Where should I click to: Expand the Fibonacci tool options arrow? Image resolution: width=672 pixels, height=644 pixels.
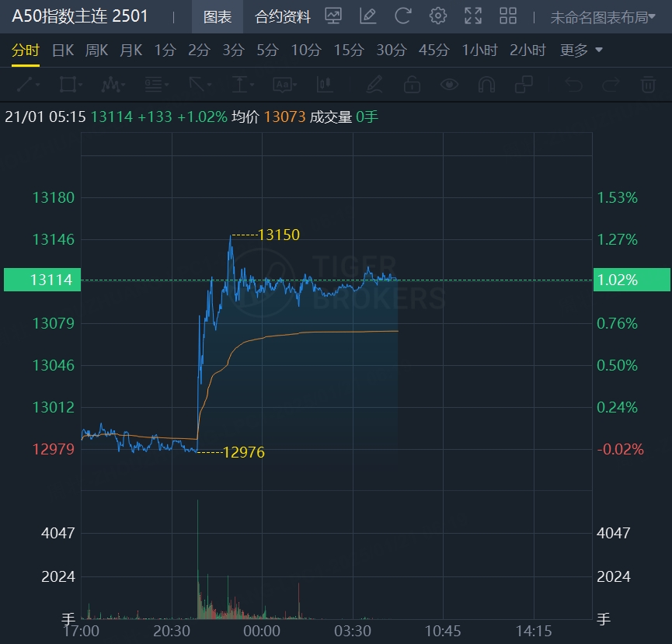[x=166, y=85]
